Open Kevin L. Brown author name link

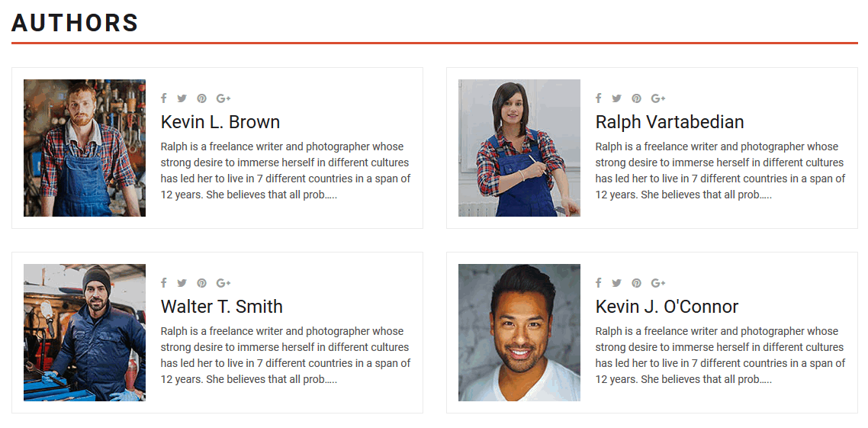[x=220, y=122]
